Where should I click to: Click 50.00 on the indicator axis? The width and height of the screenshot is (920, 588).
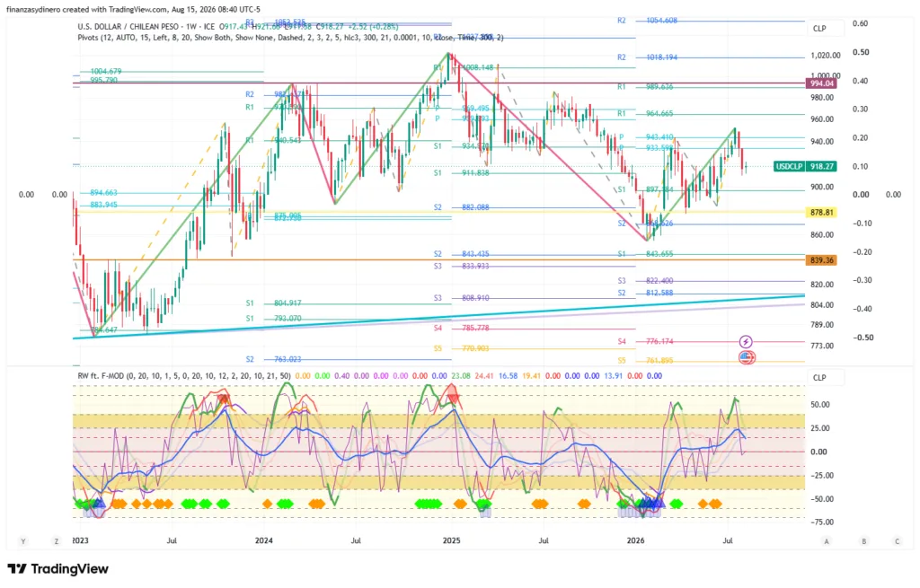820,405
